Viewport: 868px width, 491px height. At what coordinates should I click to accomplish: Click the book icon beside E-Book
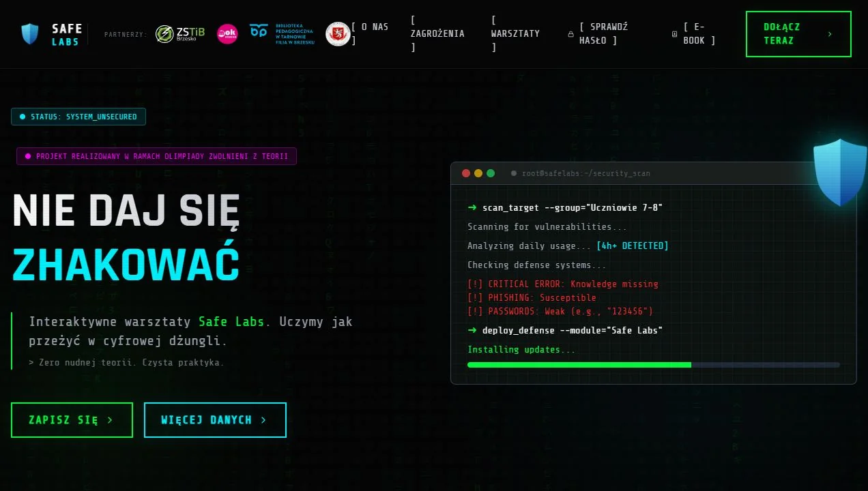coord(675,34)
